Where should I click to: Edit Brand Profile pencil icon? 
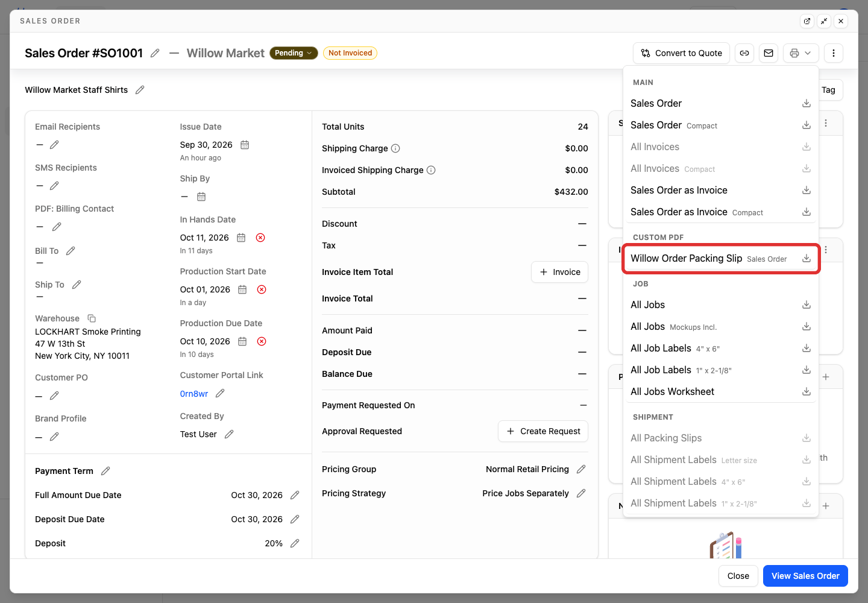coord(54,437)
